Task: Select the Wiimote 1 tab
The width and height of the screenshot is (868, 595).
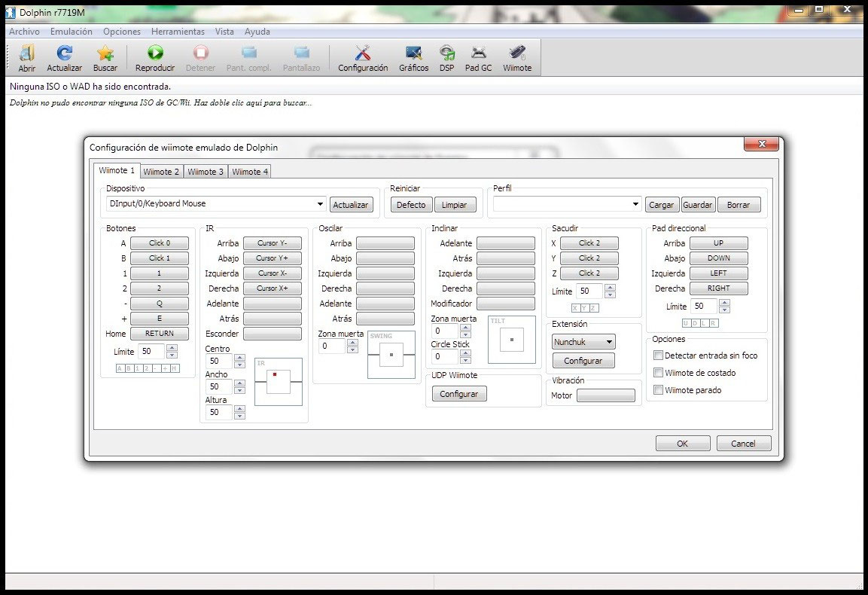Action: (117, 171)
